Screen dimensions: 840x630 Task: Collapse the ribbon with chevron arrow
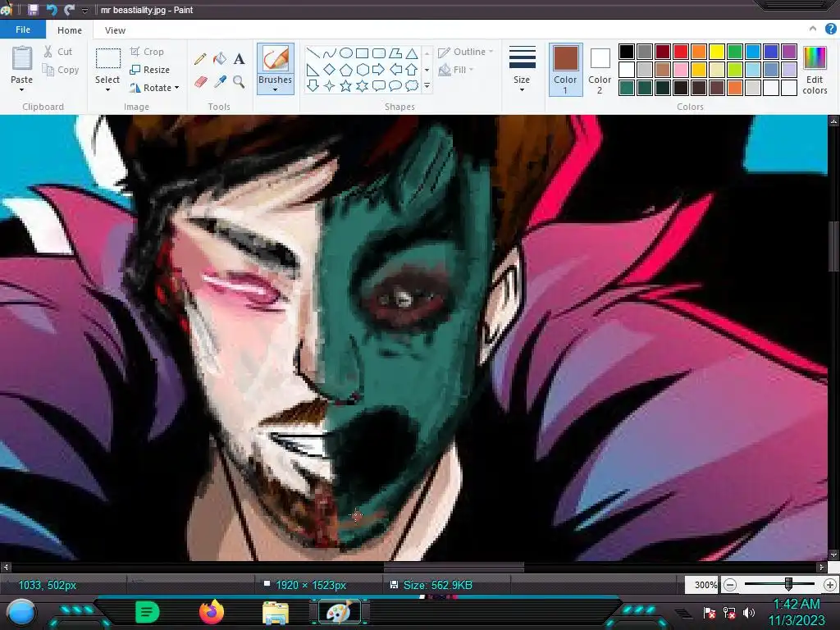[813, 29]
